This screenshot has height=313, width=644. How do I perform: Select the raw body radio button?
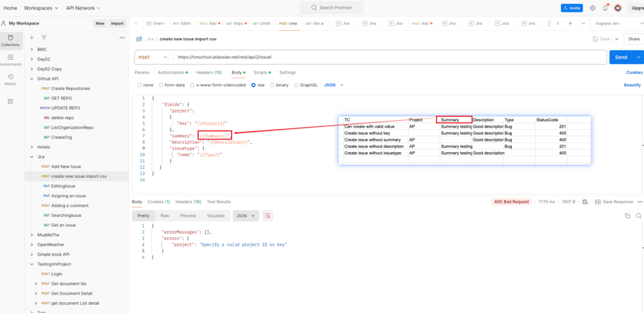[x=253, y=85]
